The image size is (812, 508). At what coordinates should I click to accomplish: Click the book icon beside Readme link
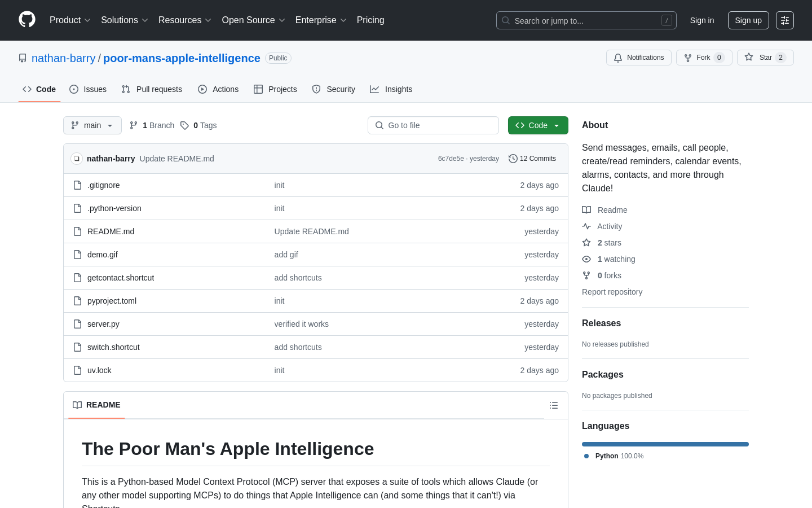click(586, 210)
